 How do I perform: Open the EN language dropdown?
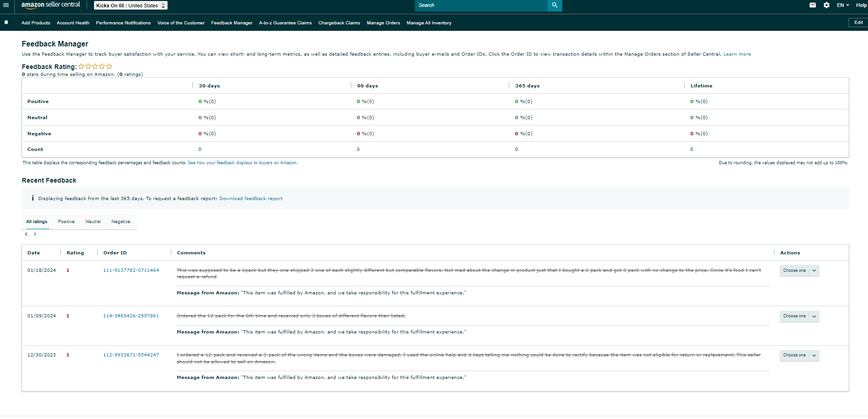(x=843, y=5)
